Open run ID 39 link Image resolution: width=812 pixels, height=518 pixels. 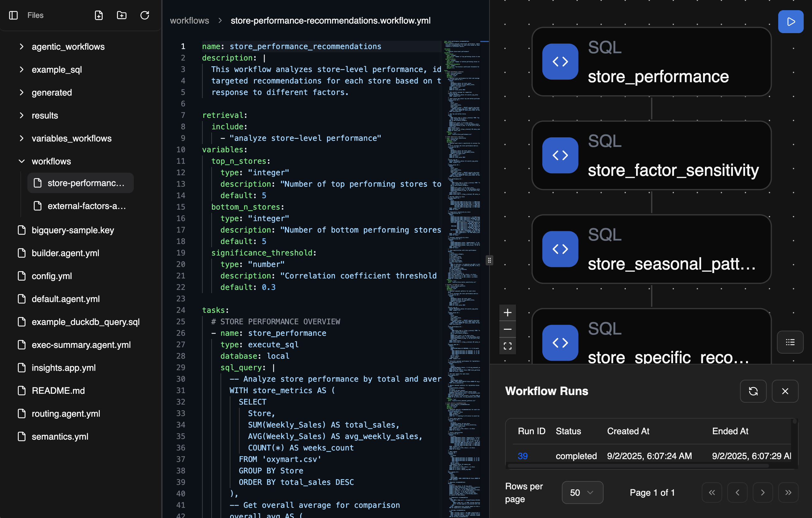click(522, 456)
